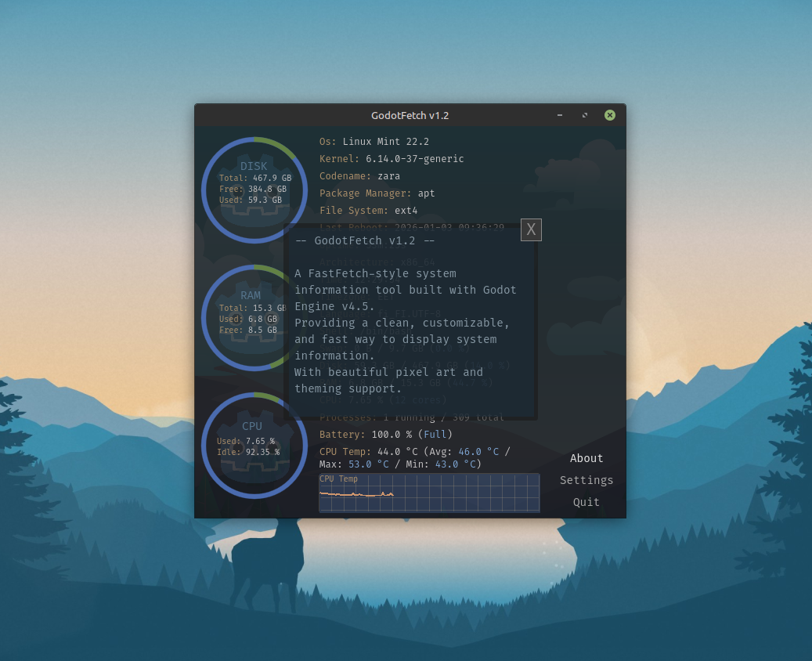
Task: Click the 'Used: 7.65 %' CPU value
Action: (x=246, y=442)
